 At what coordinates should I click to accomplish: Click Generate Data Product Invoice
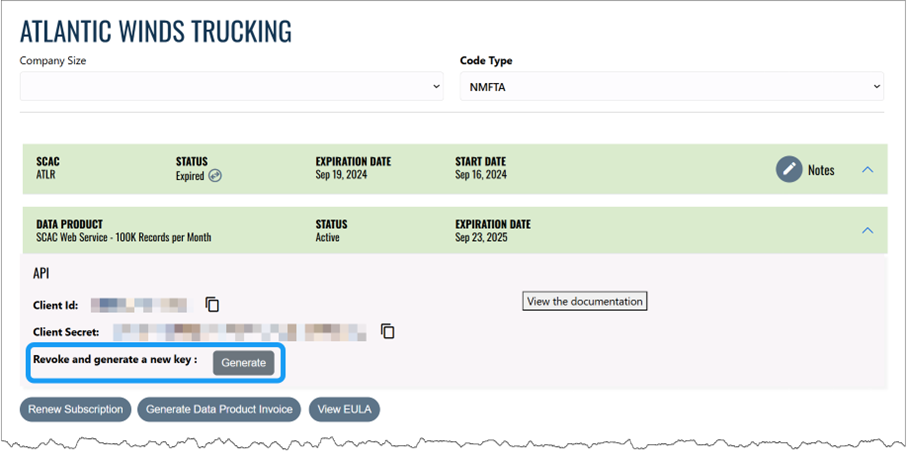[219, 409]
